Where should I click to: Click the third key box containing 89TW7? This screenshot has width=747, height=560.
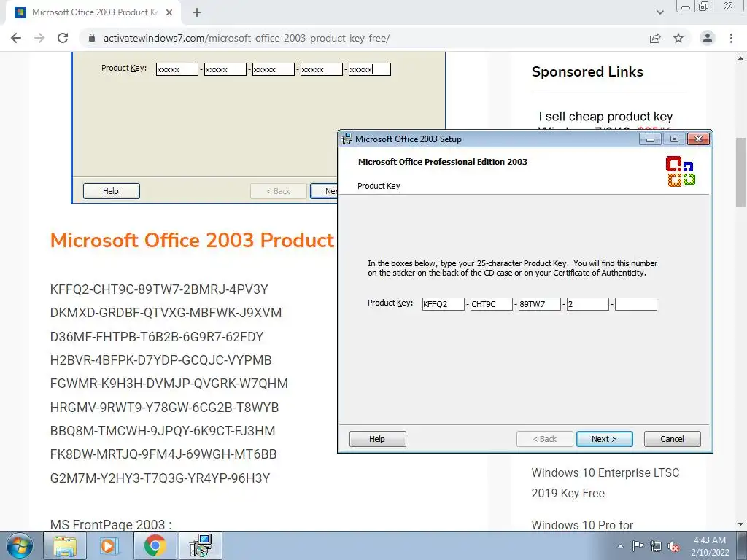pos(539,304)
